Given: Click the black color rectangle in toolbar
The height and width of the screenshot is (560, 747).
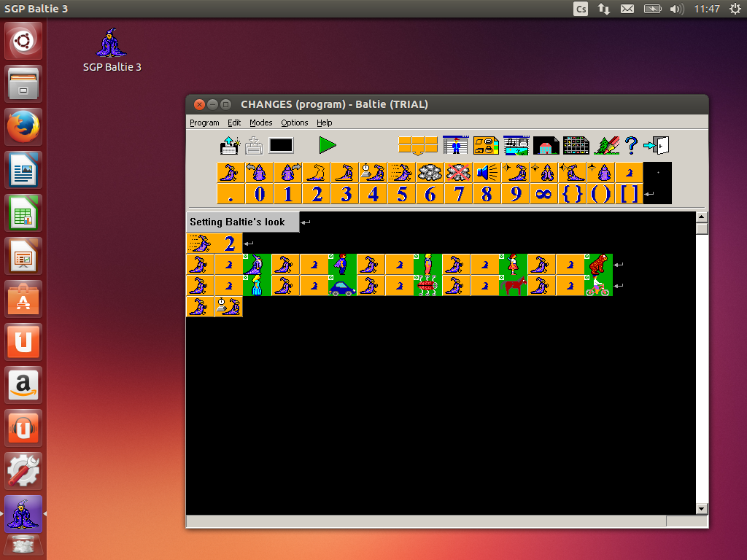Looking at the screenshot, I should pos(281,145).
